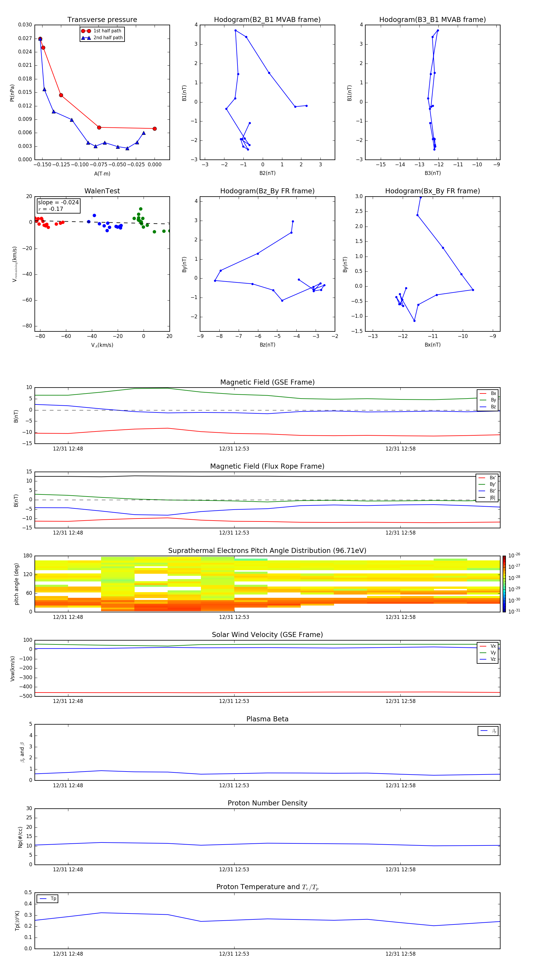Click the "Magnetic Field (GSE Frame)" title
Image resolution: width=535 pixels, height=980 pixels.
(x=267, y=382)
